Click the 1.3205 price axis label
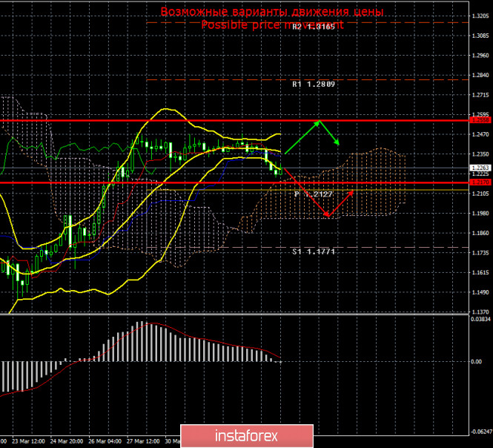The width and height of the screenshot is (493, 448). pos(480,16)
